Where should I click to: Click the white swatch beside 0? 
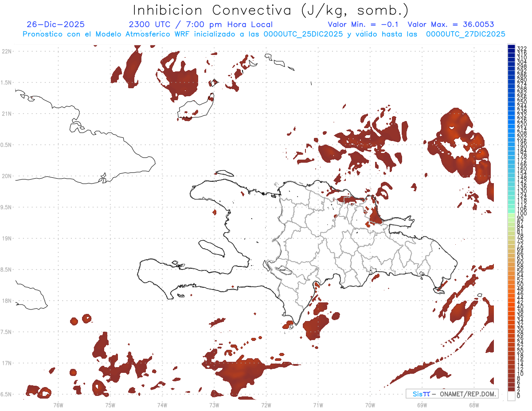pos(511,397)
